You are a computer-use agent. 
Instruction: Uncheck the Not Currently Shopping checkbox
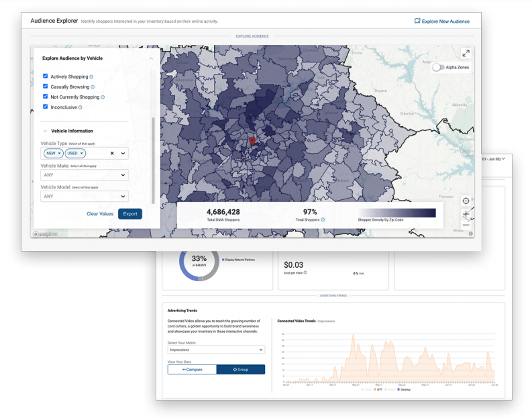[x=46, y=97]
